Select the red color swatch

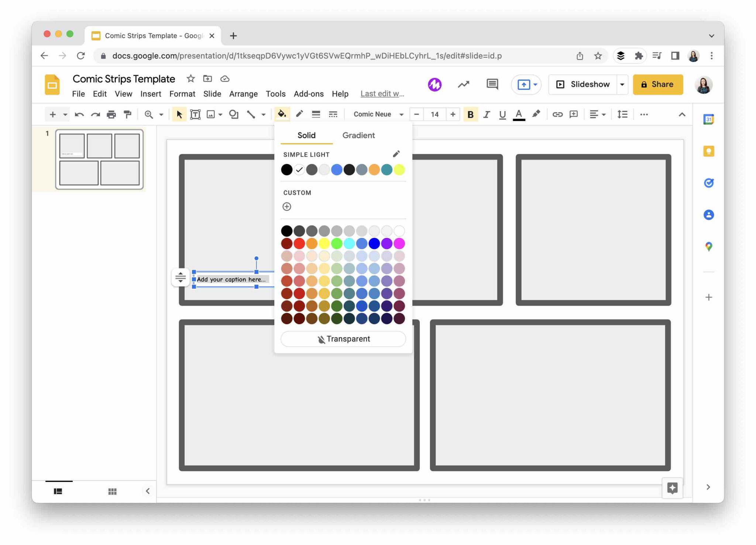pyautogui.click(x=299, y=243)
